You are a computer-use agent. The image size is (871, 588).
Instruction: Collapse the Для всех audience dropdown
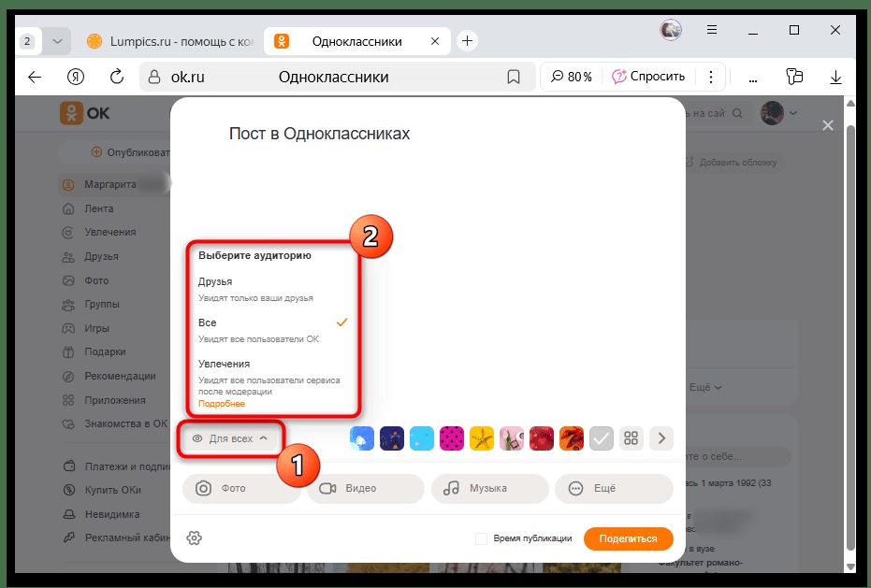click(230, 438)
